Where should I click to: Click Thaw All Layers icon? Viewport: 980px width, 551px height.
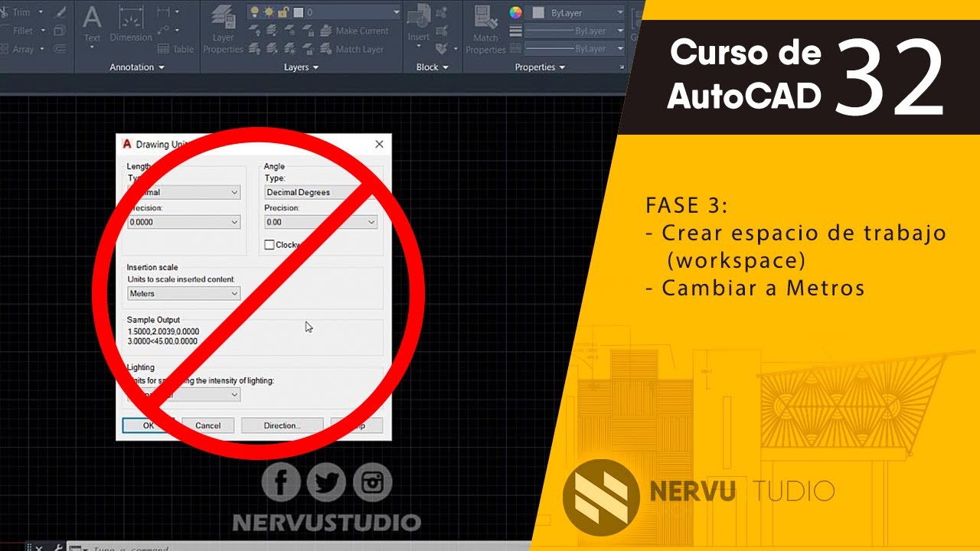289,49
